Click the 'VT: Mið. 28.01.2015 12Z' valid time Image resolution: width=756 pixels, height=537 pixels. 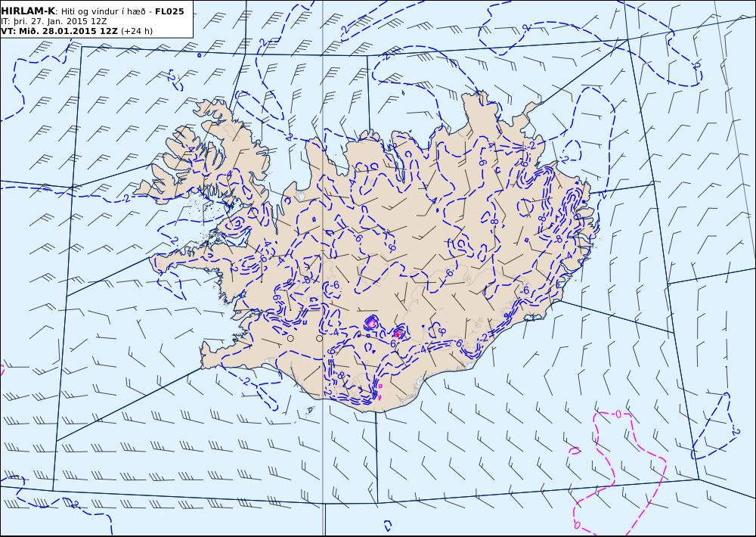coord(59,31)
